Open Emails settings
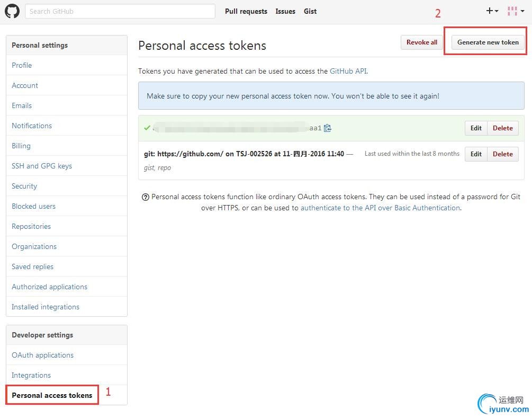 pos(67,105)
